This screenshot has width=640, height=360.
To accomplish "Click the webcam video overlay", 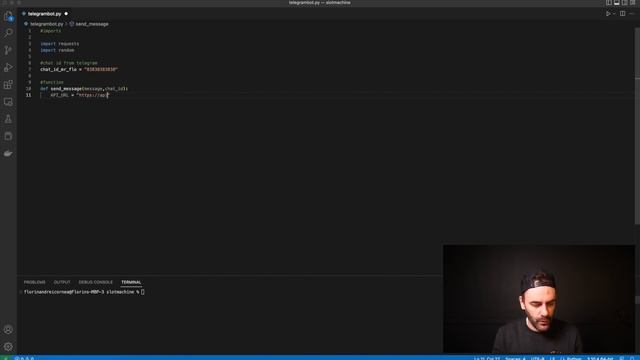I will tap(539, 299).
